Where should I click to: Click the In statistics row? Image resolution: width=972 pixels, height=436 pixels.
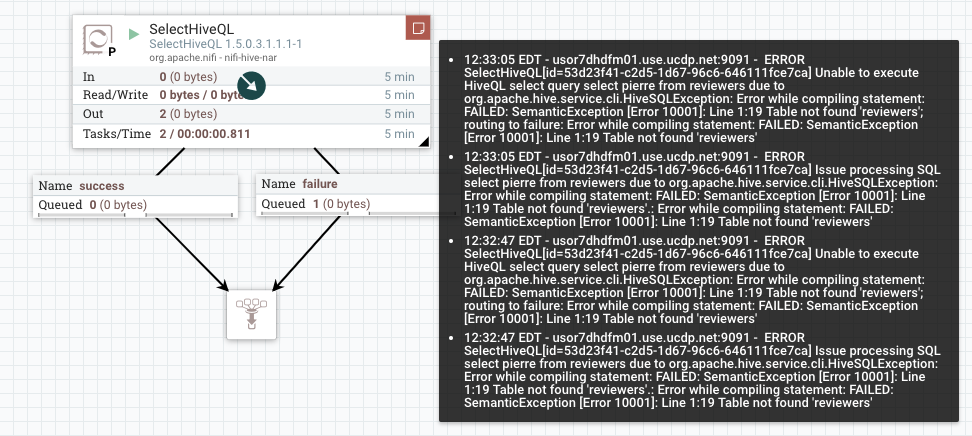251,77
